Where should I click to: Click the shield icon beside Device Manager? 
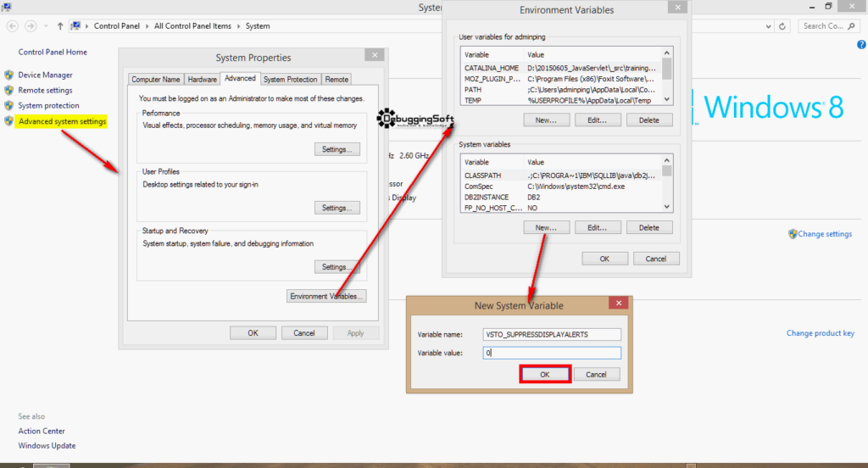click(9, 75)
